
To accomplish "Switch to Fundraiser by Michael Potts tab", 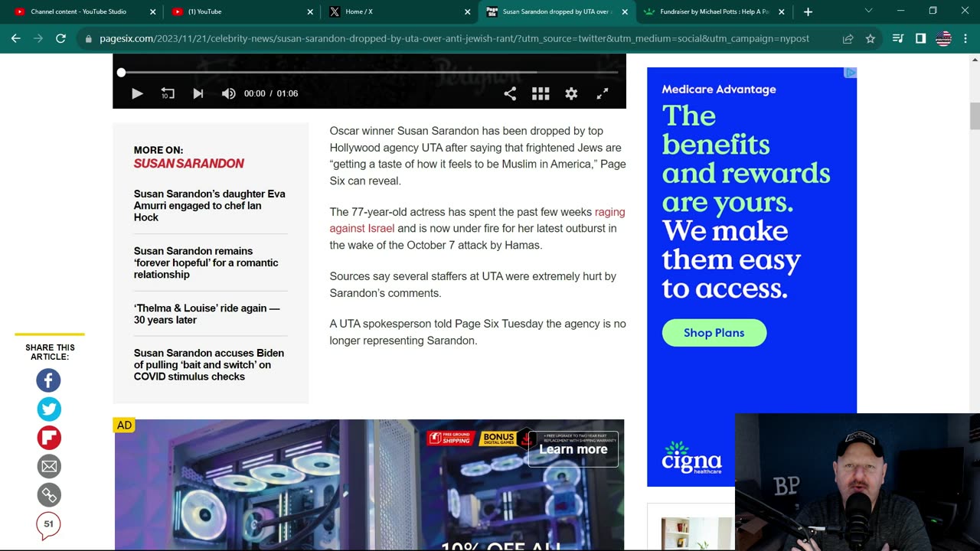I will click(714, 11).
